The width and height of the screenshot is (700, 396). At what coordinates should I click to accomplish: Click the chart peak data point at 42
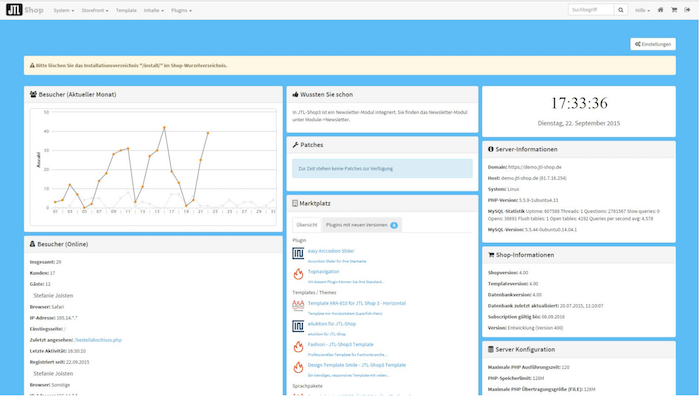(164, 127)
